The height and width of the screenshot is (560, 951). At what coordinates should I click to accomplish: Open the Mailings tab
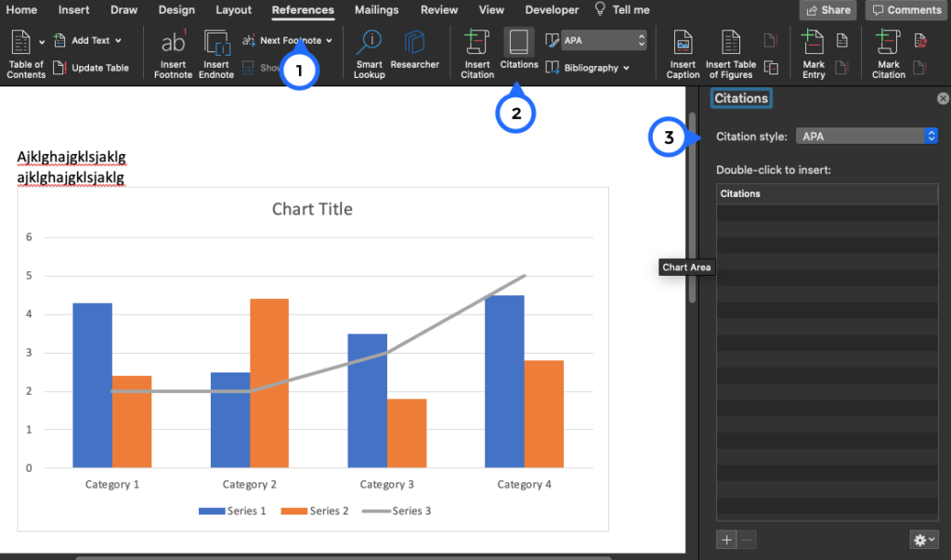click(377, 9)
